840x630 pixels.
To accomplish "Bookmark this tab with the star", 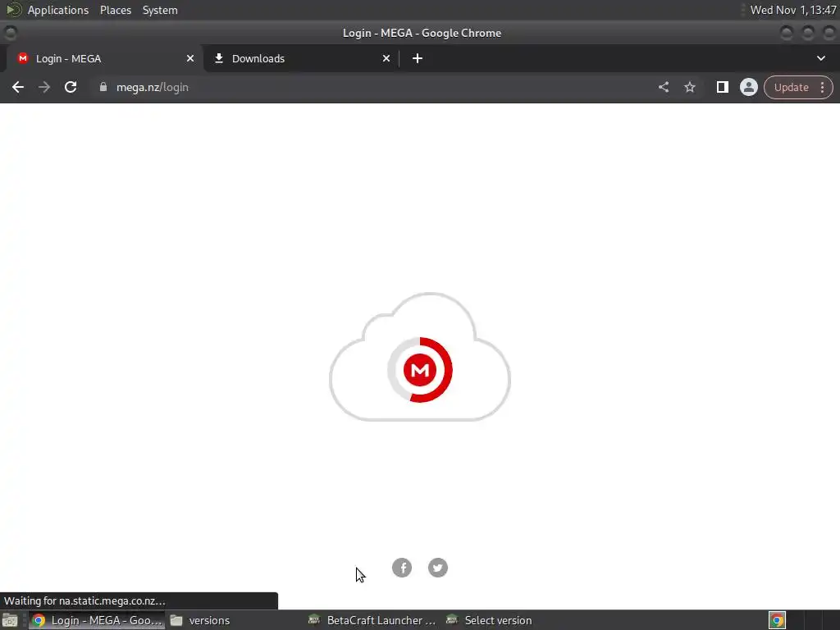I will click(689, 87).
